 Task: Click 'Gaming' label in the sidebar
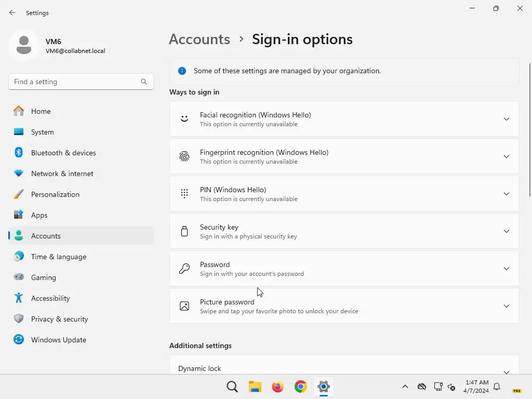pyautogui.click(x=44, y=277)
